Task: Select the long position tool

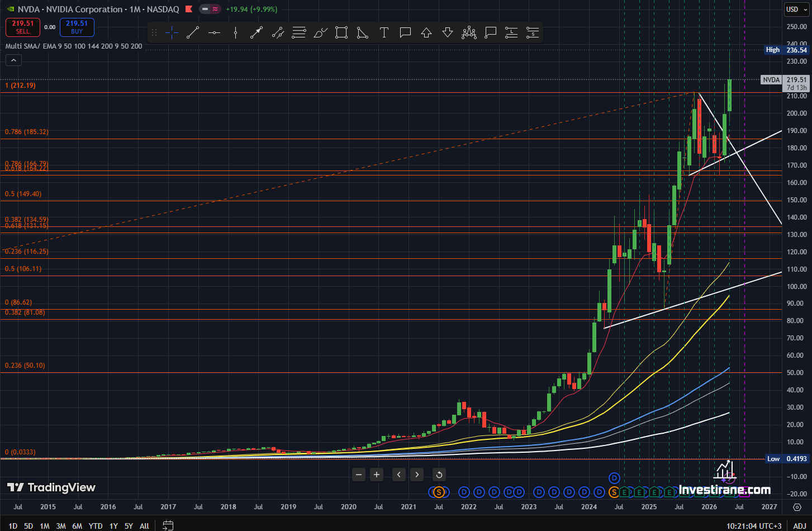Action: [511, 33]
